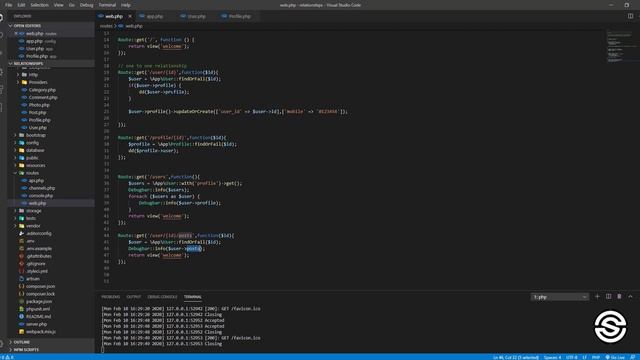The height and width of the screenshot is (360, 640).
Task: Switch to the Output panel tab
Action: pyautogui.click(x=133, y=297)
